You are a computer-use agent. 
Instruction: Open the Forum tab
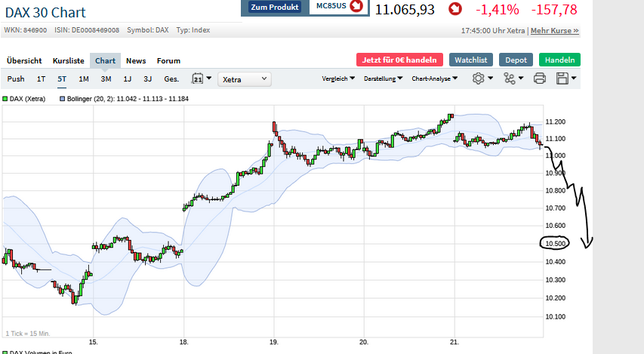coord(168,60)
